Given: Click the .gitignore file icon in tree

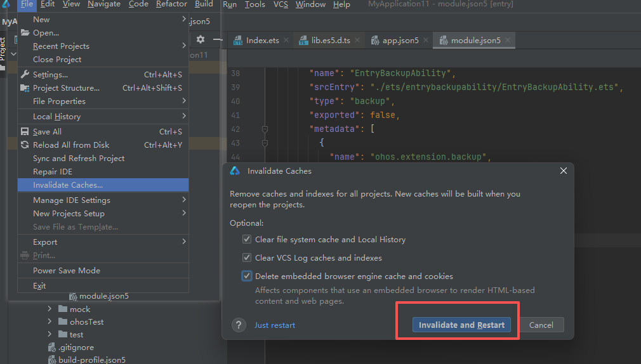Looking at the screenshot, I should tap(52, 347).
